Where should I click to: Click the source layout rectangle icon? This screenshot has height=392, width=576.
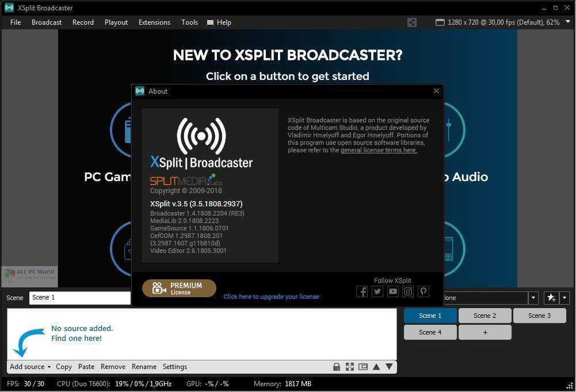pyautogui.click(x=363, y=367)
